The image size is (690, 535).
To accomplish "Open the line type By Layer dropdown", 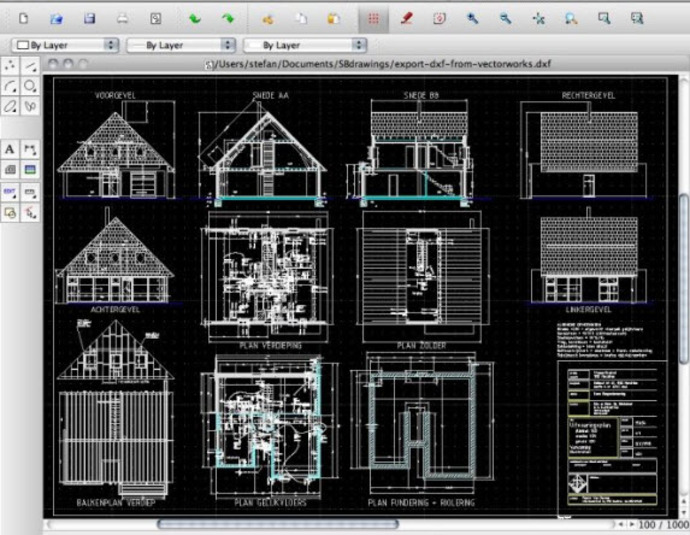I will click(305, 45).
